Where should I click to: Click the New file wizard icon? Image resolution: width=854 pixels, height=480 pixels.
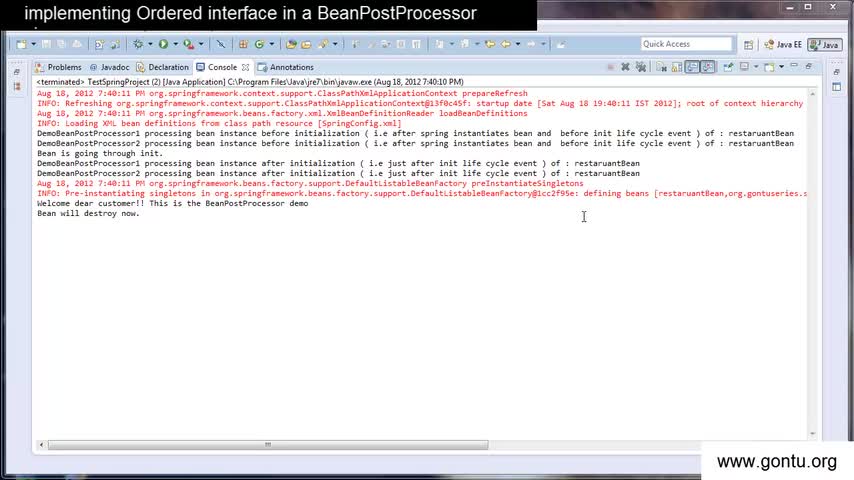tap(22, 44)
